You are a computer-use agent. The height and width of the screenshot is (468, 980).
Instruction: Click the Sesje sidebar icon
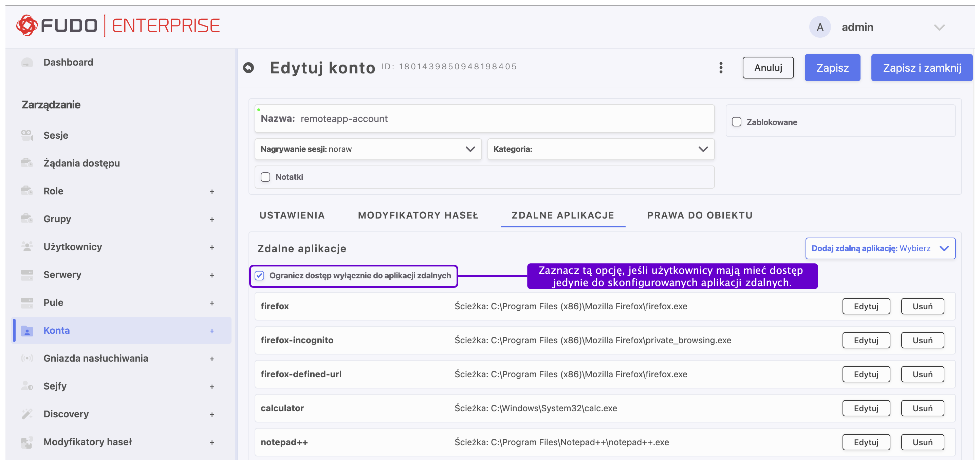[x=27, y=135]
